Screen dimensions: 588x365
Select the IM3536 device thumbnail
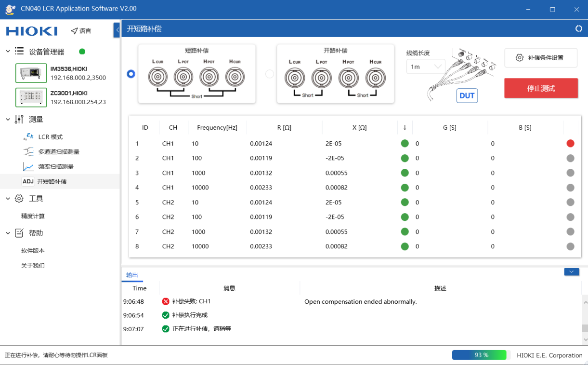(x=31, y=73)
